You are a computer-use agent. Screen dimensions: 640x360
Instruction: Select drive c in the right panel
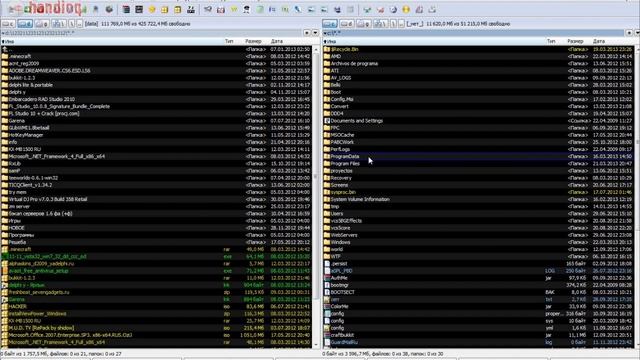click(x=330, y=24)
